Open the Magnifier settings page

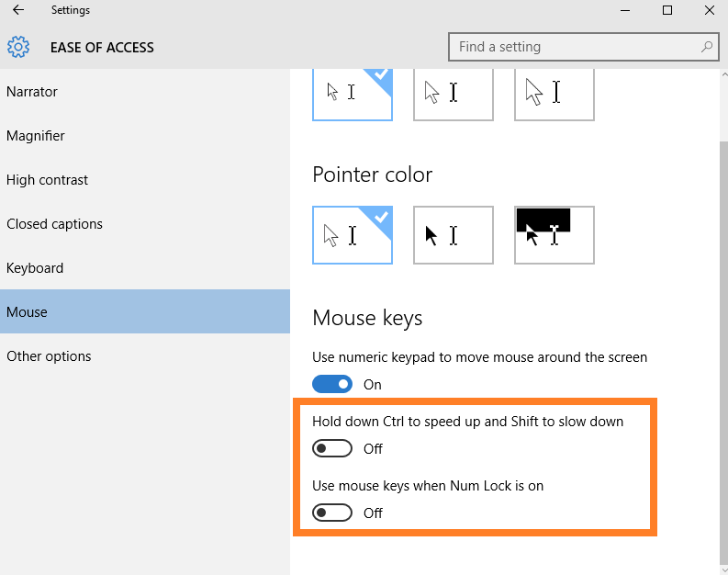point(36,136)
